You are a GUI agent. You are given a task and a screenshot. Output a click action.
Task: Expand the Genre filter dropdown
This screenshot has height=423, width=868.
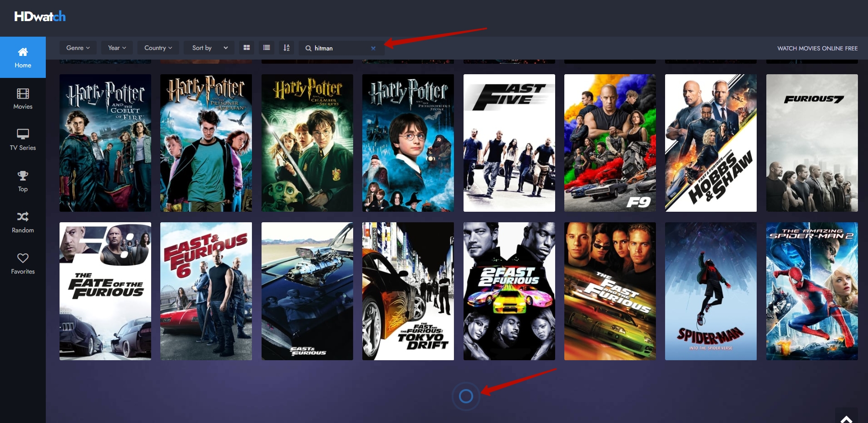[x=78, y=48]
